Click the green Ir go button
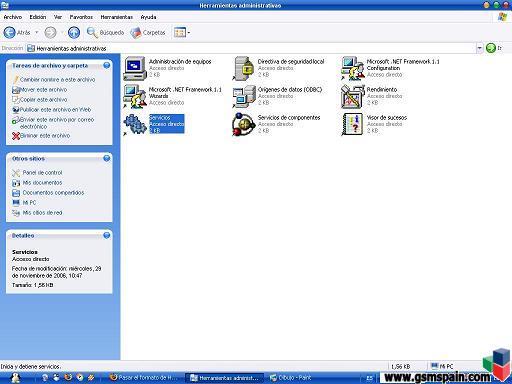The width and height of the screenshot is (512, 384). click(x=491, y=48)
